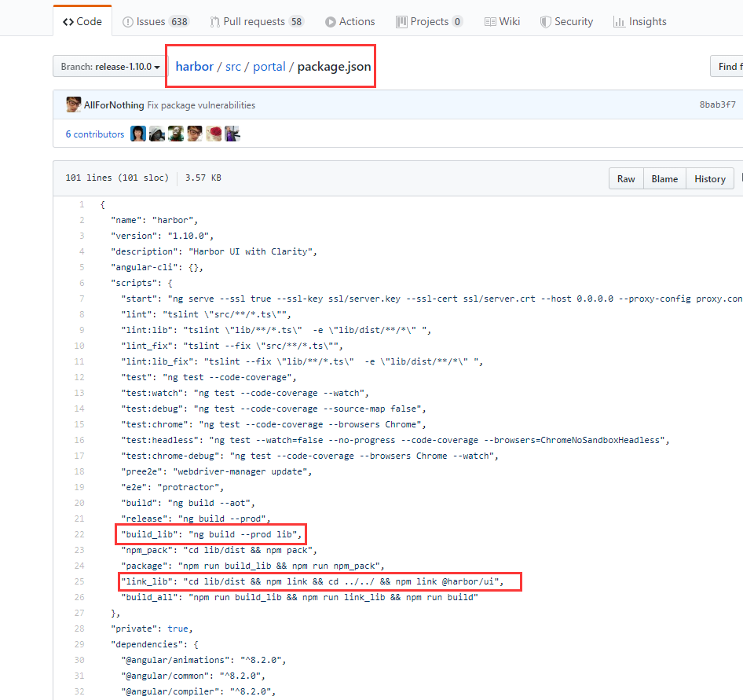Click the Actions play icon
Viewport: 743px width, 700px height.
[331, 22]
